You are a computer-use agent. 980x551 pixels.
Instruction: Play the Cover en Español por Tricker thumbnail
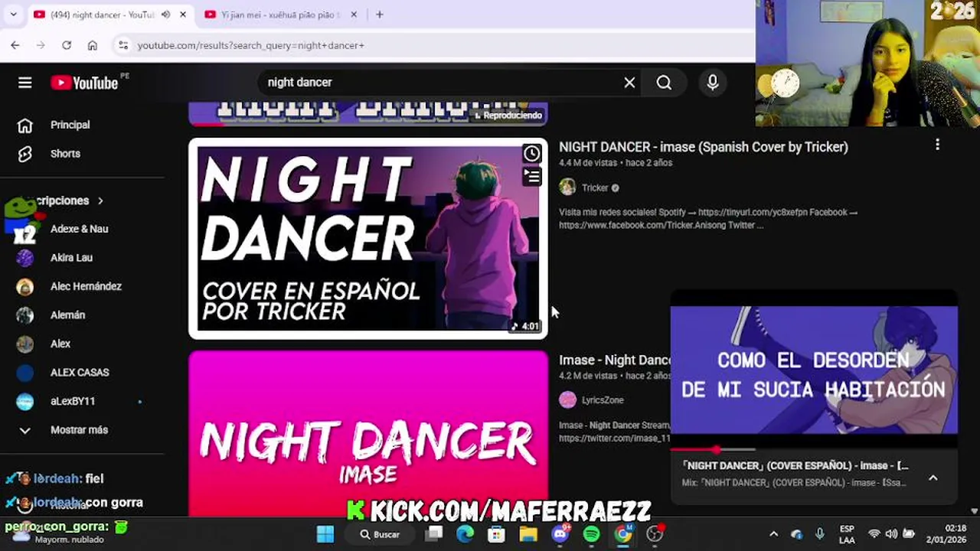coord(367,239)
